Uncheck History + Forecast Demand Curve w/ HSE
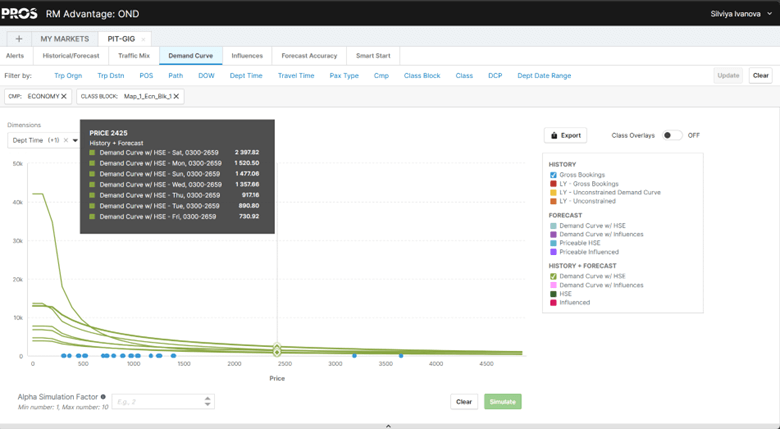Image resolution: width=780 pixels, height=429 pixels. point(552,276)
